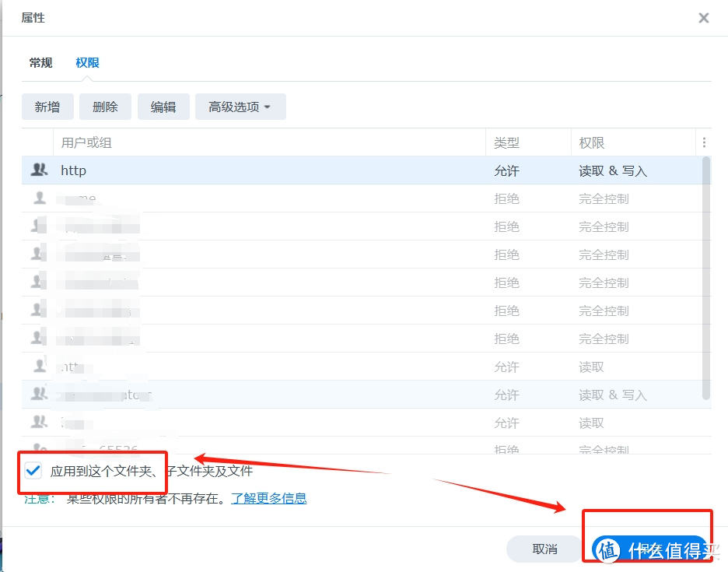Click the 编辑 button
Image resolution: width=728 pixels, height=572 pixels.
[163, 107]
